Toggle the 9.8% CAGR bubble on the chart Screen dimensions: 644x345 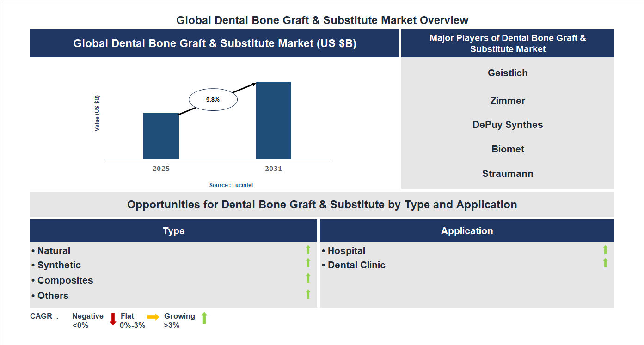pyautogui.click(x=213, y=98)
